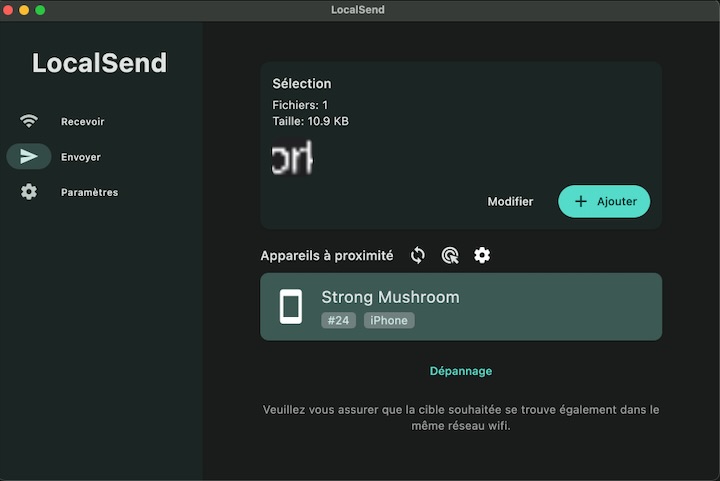Close the LocalSend window
The image size is (720, 481).
coord(8,9)
